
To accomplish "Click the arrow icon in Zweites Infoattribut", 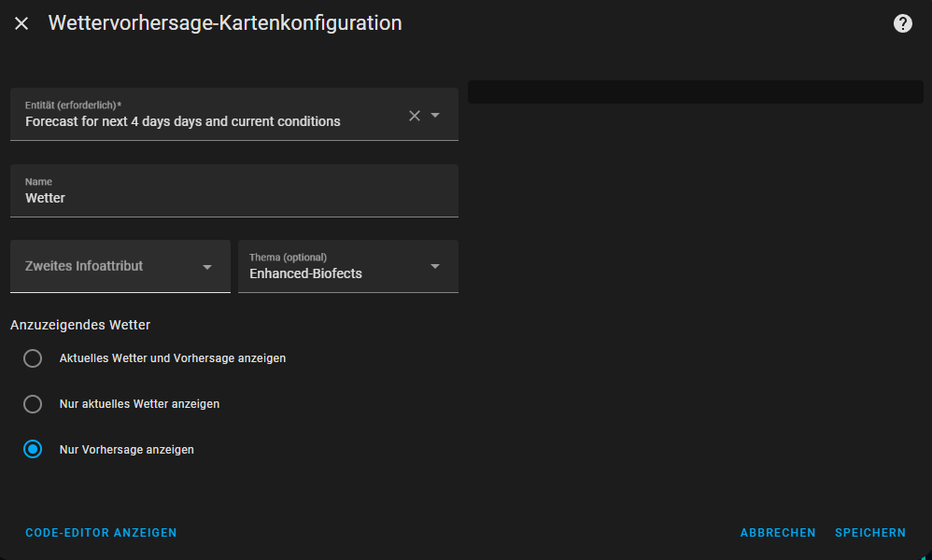I will [207, 267].
